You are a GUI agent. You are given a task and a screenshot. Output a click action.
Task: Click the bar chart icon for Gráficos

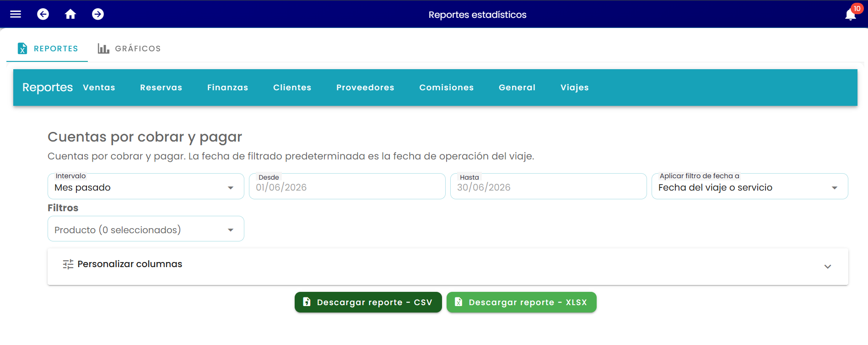[103, 49]
